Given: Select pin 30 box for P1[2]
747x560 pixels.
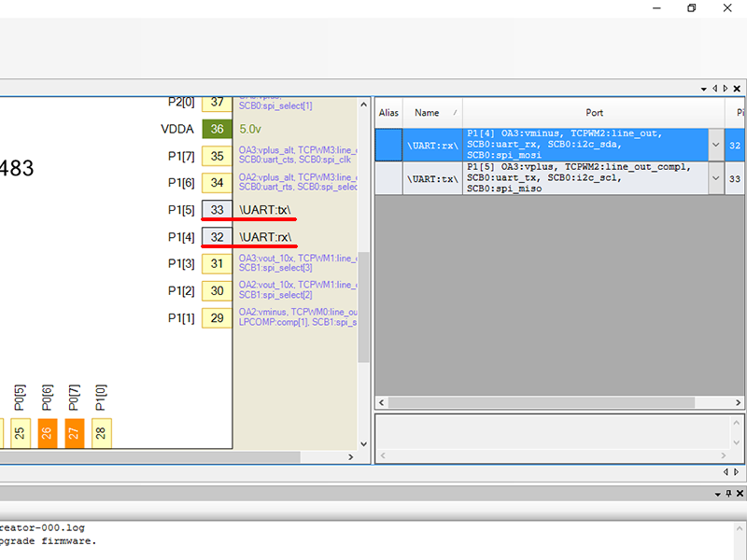Looking at the screenshot, I should (x=217, y=290).
